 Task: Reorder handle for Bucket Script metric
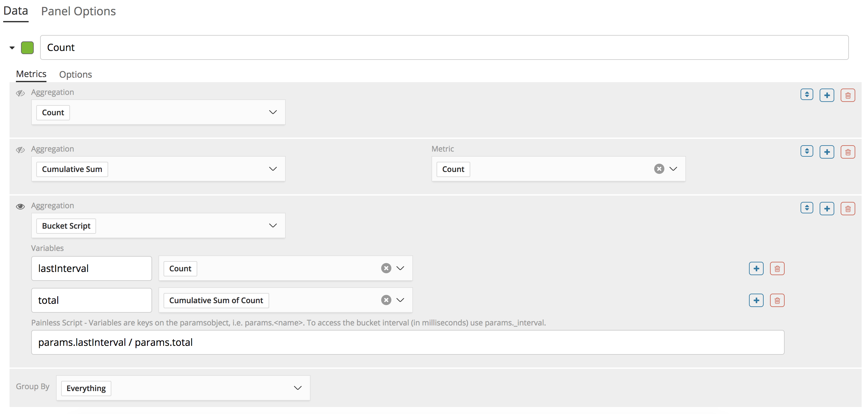[x=806, y=208]
